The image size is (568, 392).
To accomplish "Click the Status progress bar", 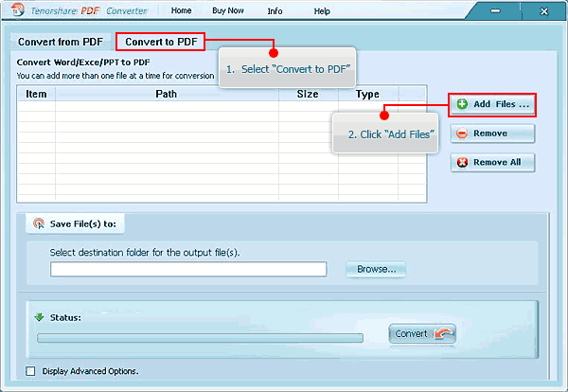I will [200, 338].
